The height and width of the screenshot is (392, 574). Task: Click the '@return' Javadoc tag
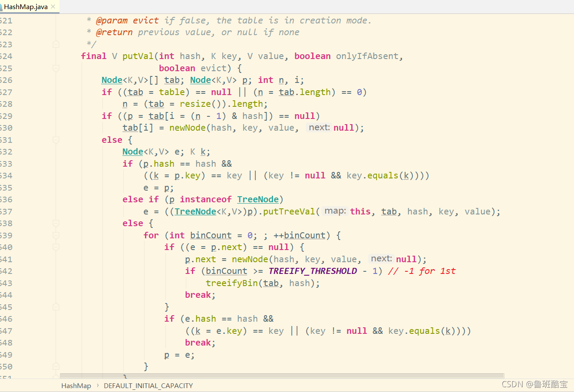click(x=115, y=32)
